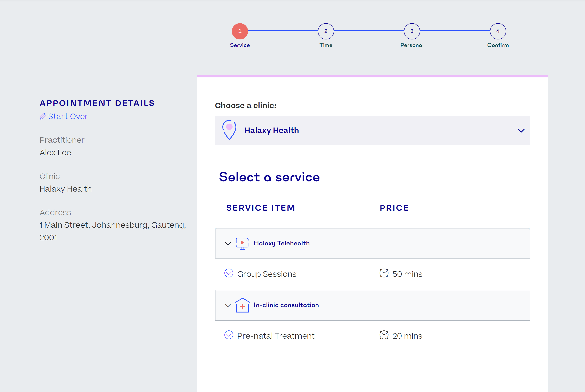Go to step 2 Time circle

tap(326, 31)
